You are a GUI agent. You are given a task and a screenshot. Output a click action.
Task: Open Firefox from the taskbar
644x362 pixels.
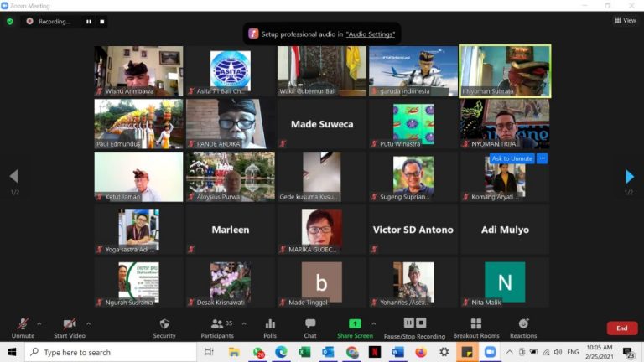tap(421, 352)
